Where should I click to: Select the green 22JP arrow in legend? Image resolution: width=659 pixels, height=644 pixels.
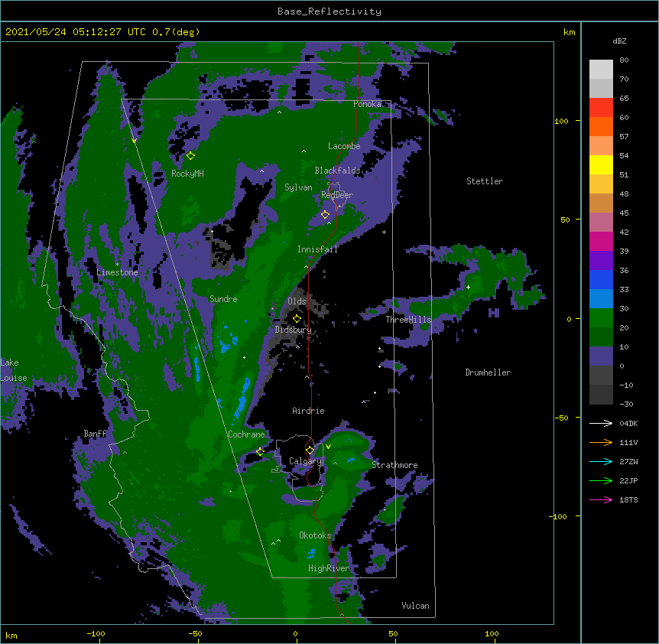pos(601,480)
